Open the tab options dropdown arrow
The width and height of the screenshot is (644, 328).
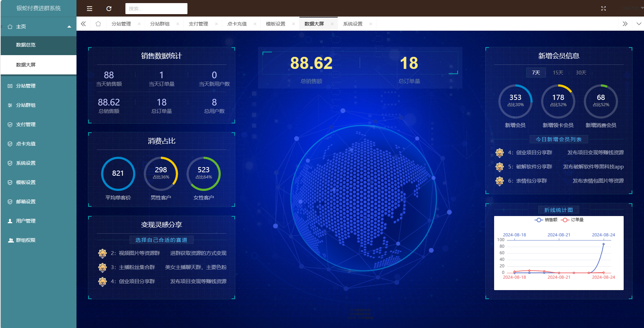pyautogui.click(x=639, y=24)
